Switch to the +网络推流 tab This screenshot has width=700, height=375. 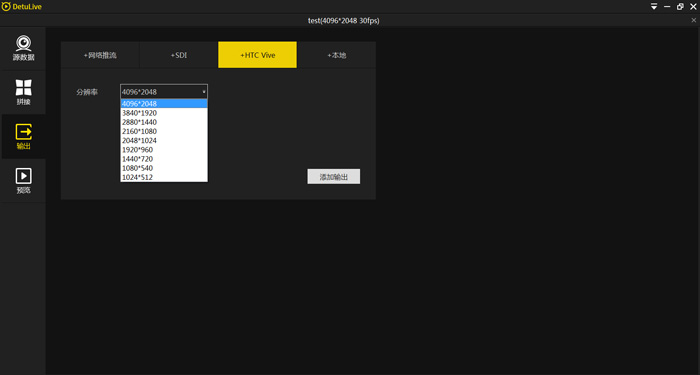click(x=100, y=55)
